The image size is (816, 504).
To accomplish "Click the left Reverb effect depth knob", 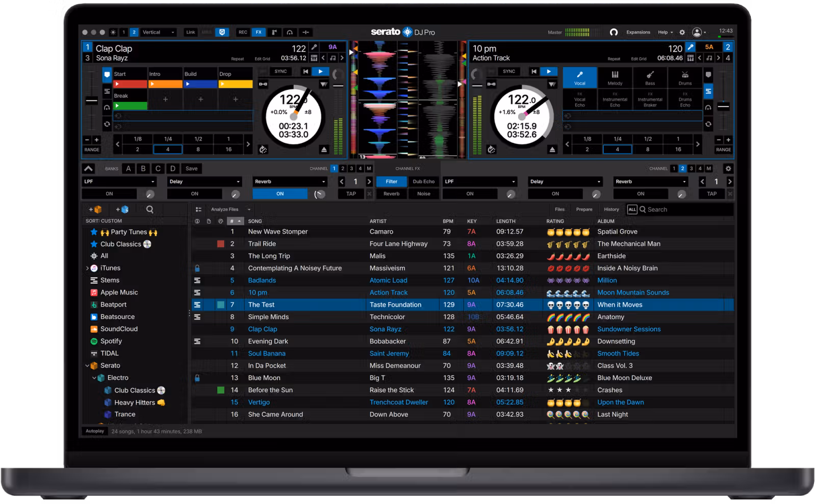I will click(x=320, y=194).
